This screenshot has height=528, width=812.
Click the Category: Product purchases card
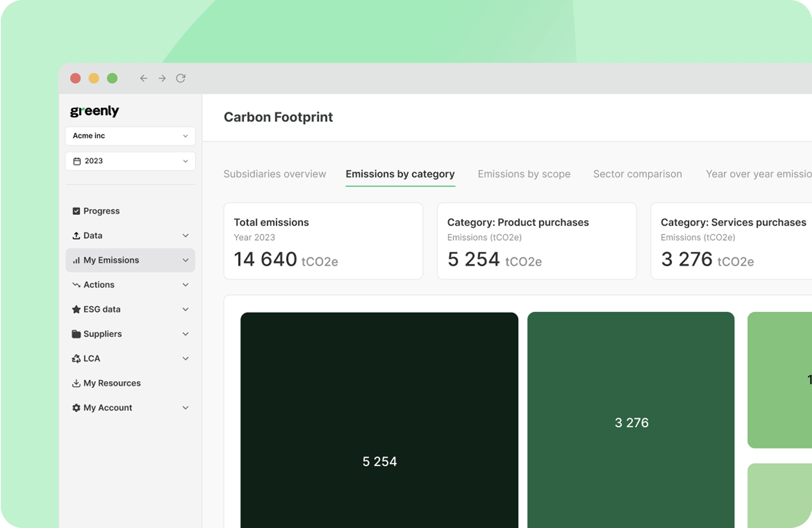537,241
